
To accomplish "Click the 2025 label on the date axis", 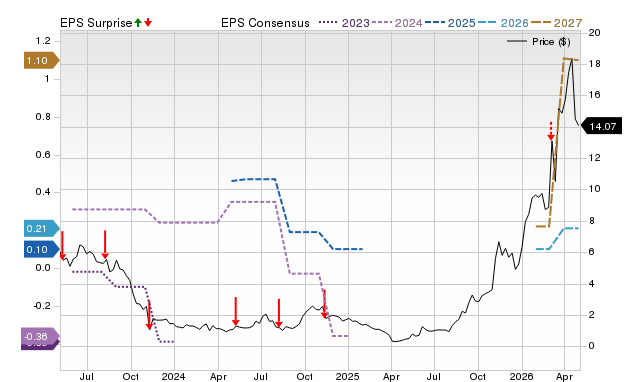I will coord(347,376).
